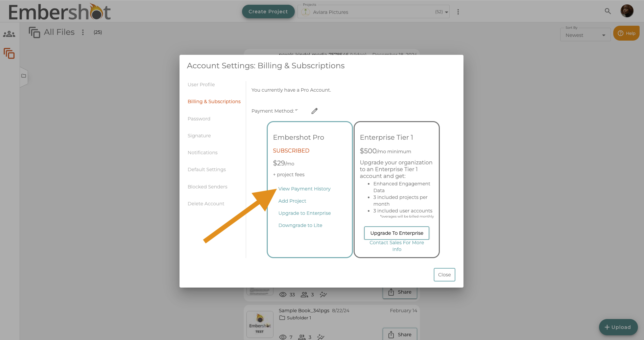Open the Aviara Pictures projects dropdown
Screen dimensions: 644x340
click(x=374, y=12)
